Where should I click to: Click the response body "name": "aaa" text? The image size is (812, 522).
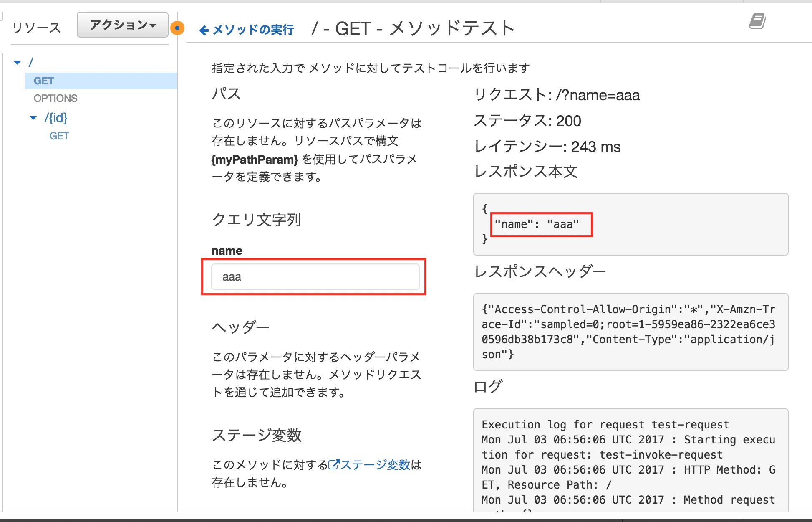pos(537,224)
